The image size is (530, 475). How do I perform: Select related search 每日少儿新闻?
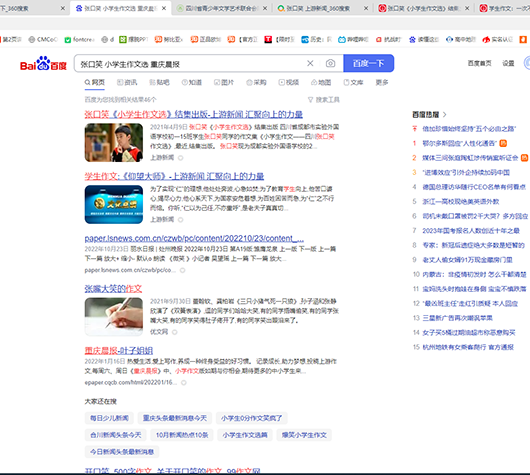(109, 418)
